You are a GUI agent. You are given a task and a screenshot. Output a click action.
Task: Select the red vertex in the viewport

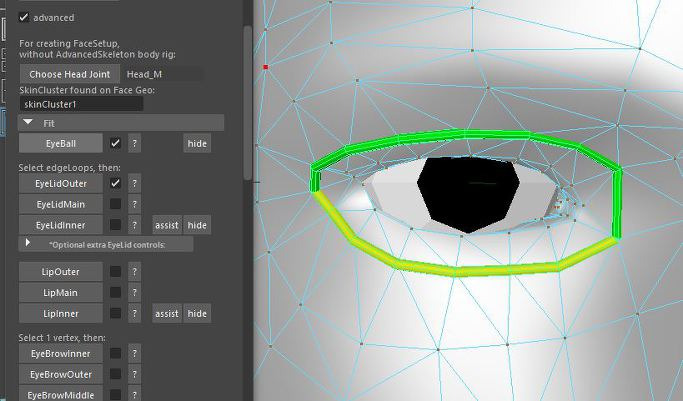point(266,67)
